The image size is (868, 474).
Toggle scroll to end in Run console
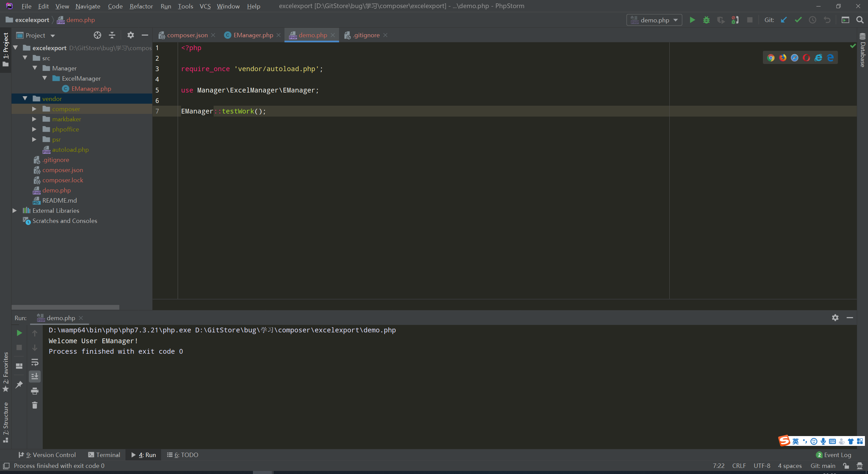tap(35, 376)
